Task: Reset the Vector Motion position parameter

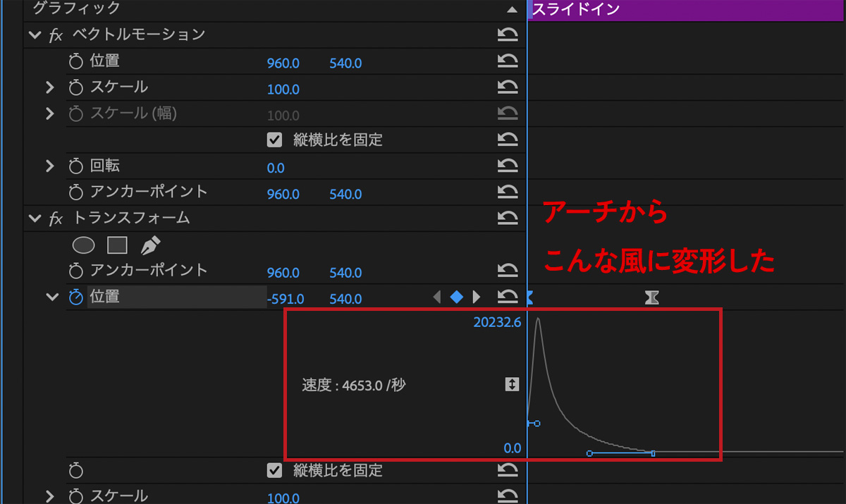Action: (507, 61)
